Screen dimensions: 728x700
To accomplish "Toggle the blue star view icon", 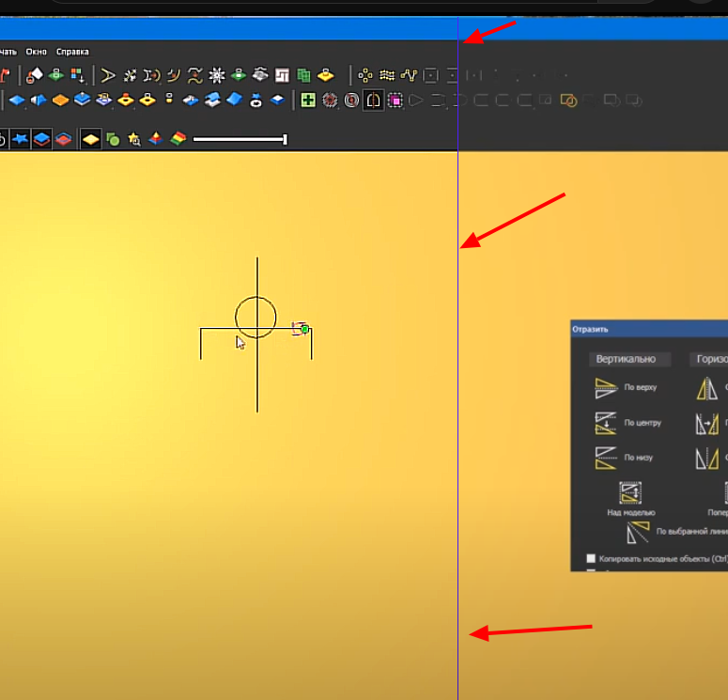I will coord(20,139).
